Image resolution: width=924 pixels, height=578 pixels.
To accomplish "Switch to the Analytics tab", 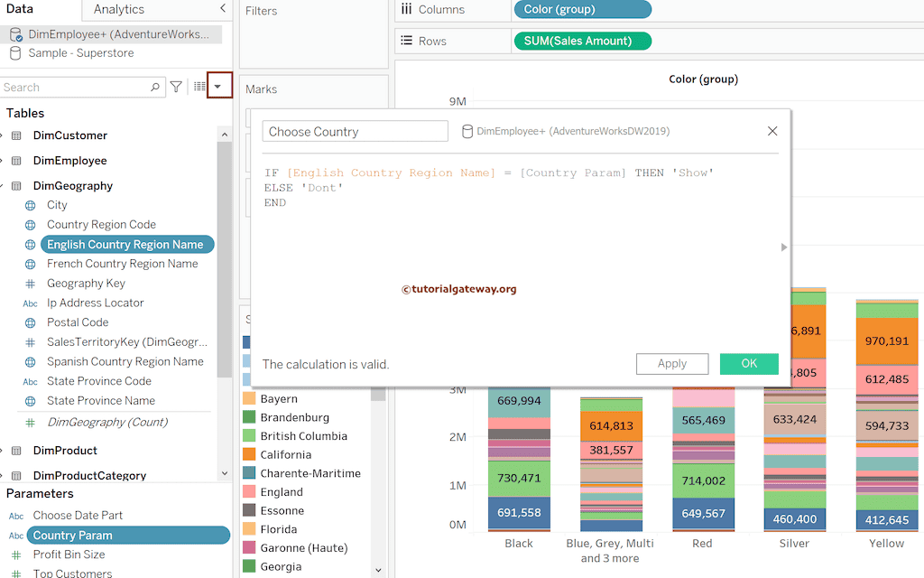I will (118, 9).
